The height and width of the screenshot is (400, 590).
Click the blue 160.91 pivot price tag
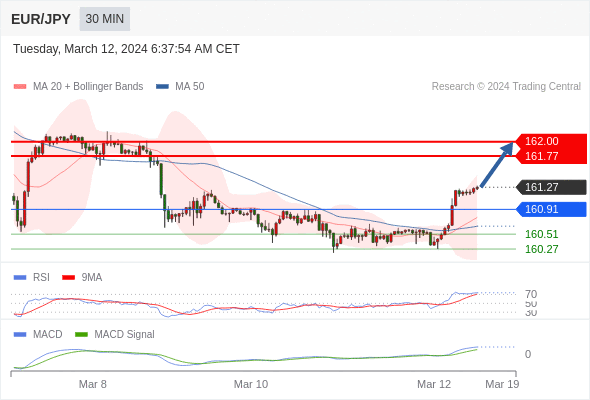coord(551,209)
